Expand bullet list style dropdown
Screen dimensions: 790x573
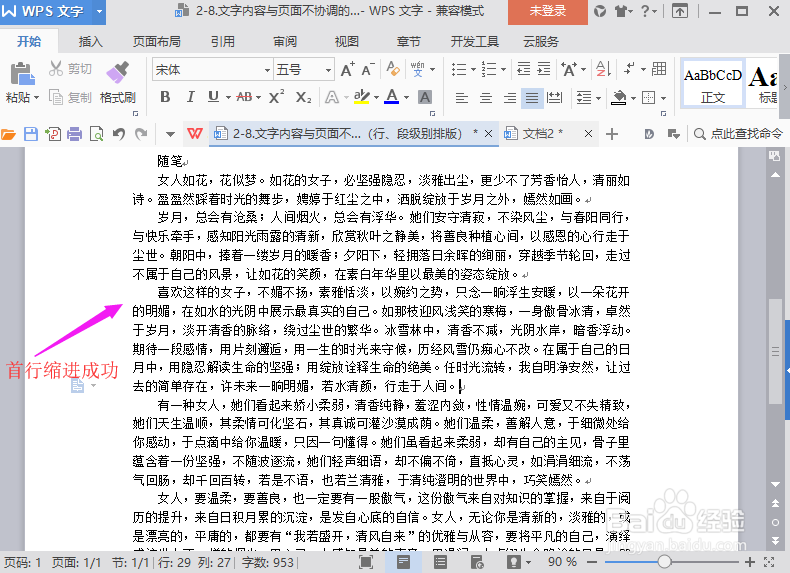pos(473,69)
